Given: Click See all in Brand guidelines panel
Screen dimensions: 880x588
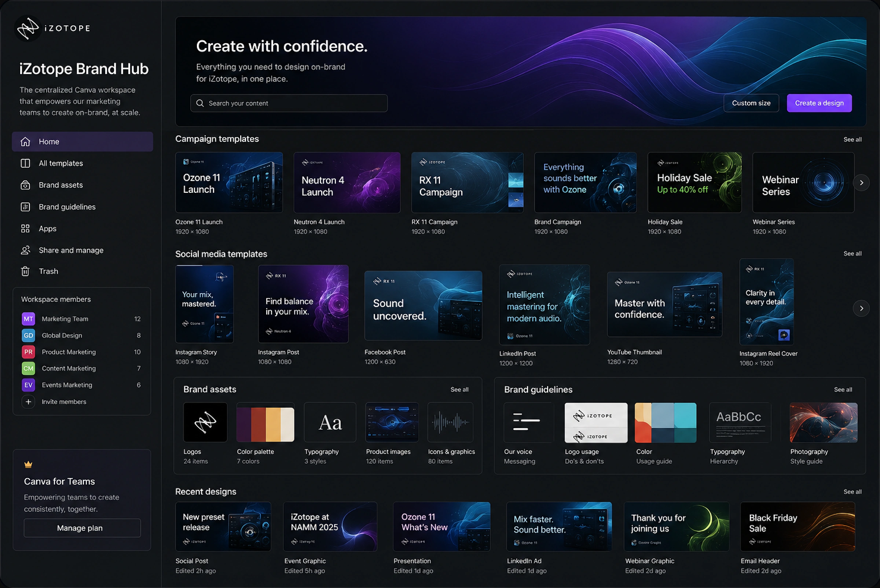Looking at the screenshot, I should 843,390.
